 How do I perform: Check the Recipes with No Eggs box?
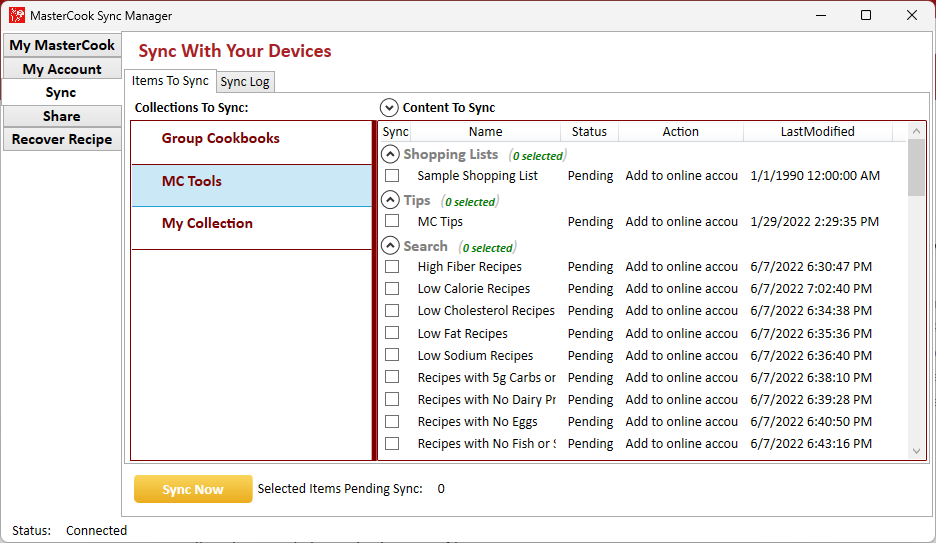tap(392, 421)
